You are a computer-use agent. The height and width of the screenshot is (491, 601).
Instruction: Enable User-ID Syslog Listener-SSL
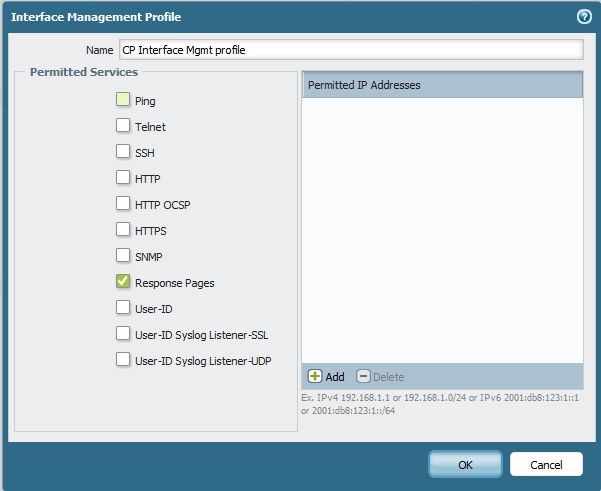coord(123,334)
